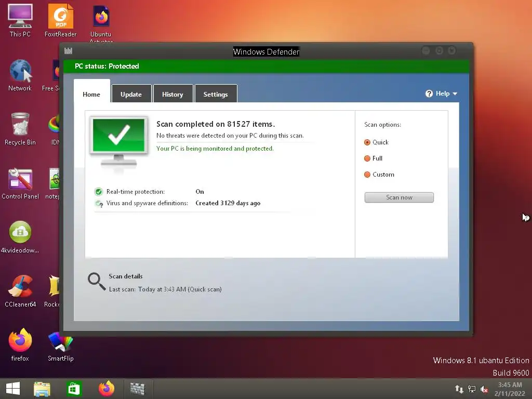Click 'Scan completed on 81527 items' text
532x399 pixels.
pyautogui.click(x=216, y=124)
